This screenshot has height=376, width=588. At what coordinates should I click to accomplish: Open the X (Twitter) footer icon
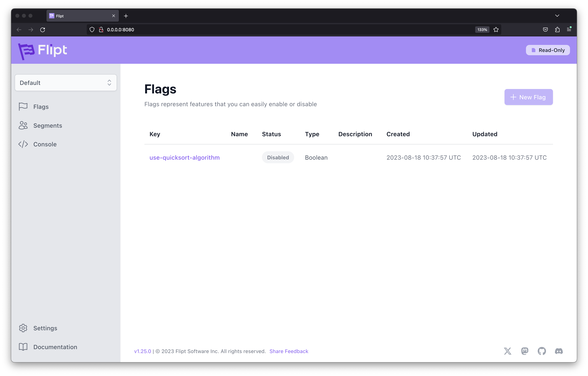tap(507, 351)
